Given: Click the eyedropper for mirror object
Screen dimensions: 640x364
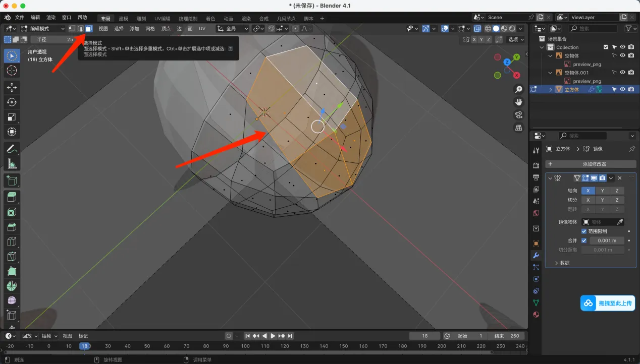Looking at the screenshot, I should pyautogui.click(x=620, y=222).
